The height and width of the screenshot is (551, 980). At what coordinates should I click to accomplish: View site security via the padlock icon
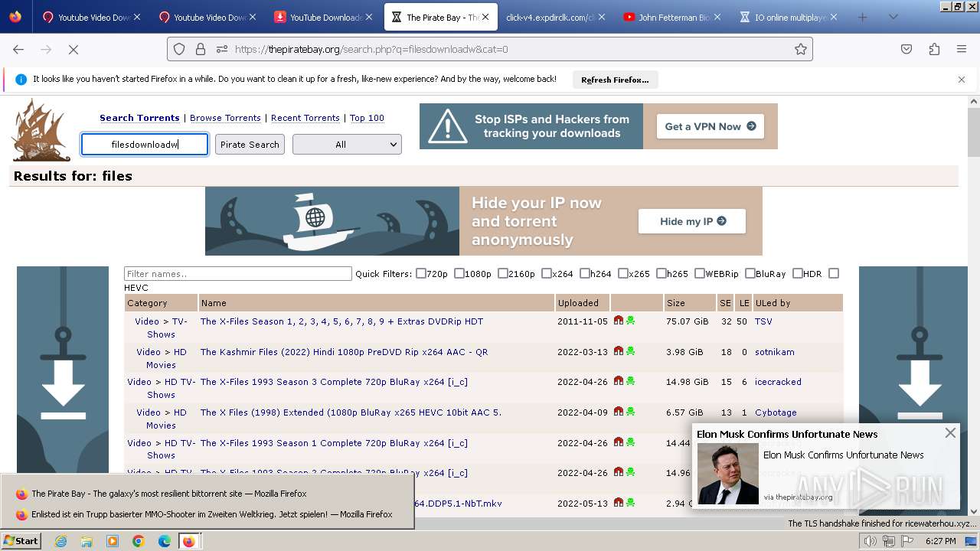pyautogui.click(x=201, y=49)
